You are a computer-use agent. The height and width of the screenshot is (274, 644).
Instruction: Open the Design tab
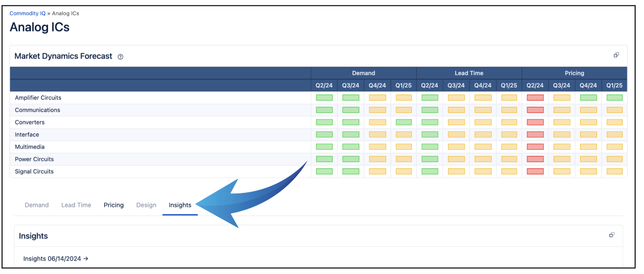(x=146, y=205)
